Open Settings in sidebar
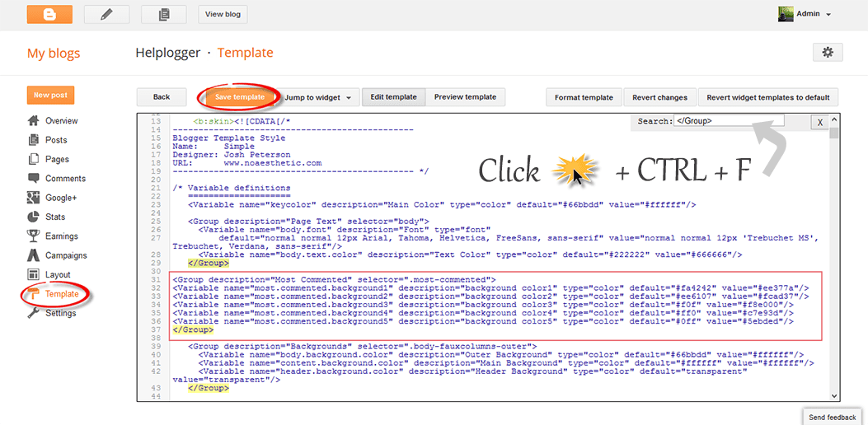The height and width of the screenshot is (425, 868). (60, 313)
